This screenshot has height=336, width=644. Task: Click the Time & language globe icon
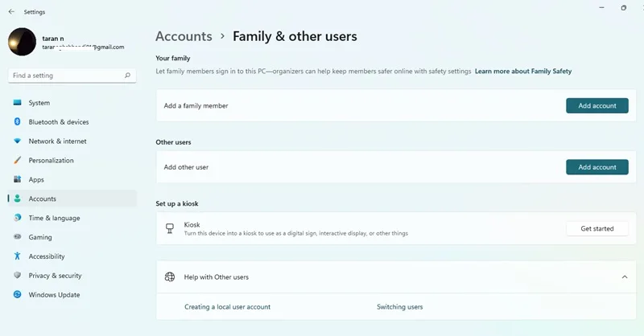pos(17,218)
